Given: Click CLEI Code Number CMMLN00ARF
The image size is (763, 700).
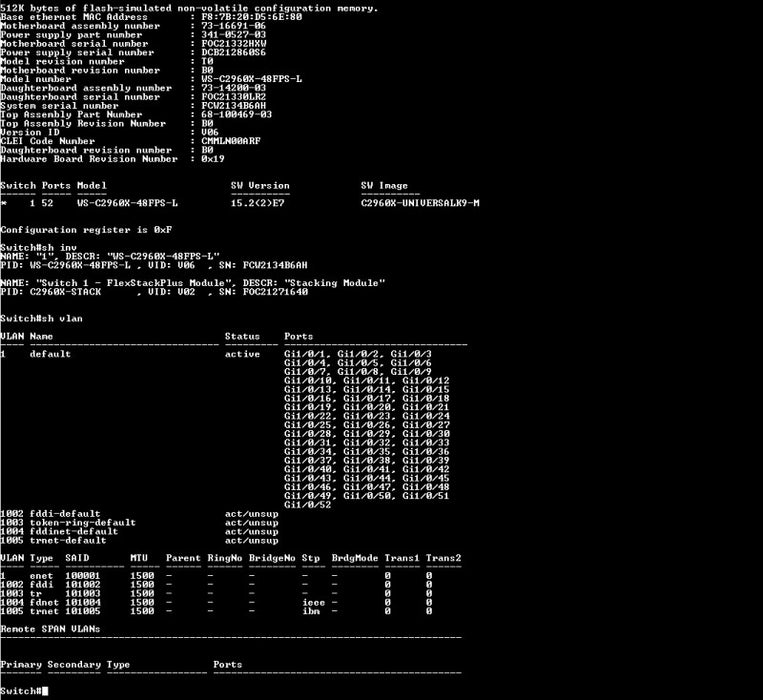Looking at the screenshot, I should 231,141.
